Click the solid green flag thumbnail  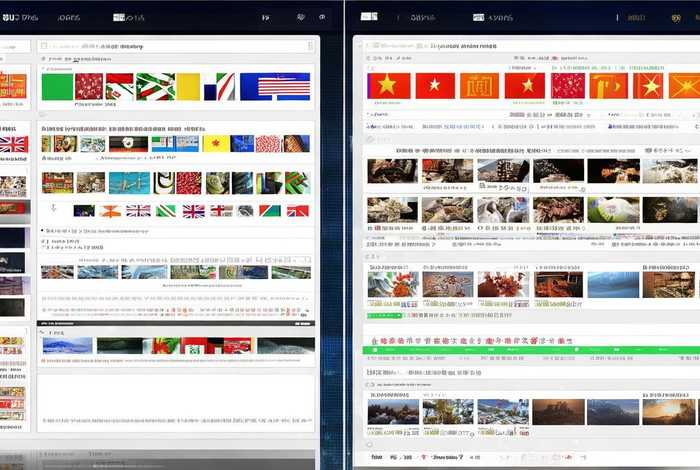(57, 87)
